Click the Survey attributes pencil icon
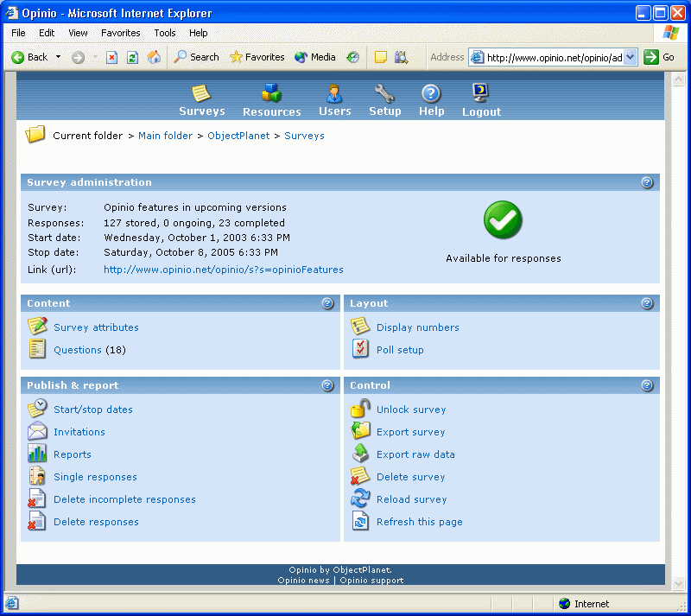The height and width of the screenshot is (616, 691). (x=37, y=327)
